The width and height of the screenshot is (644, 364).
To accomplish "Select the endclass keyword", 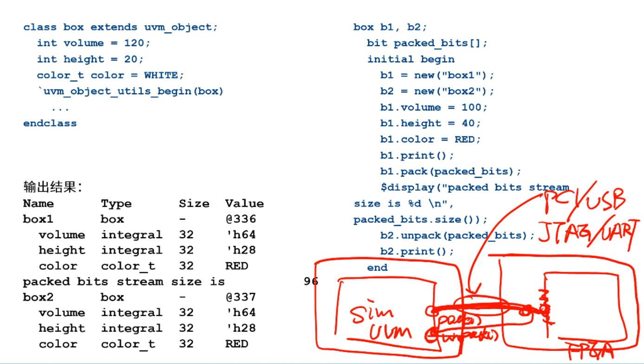I will coord(50,123).
